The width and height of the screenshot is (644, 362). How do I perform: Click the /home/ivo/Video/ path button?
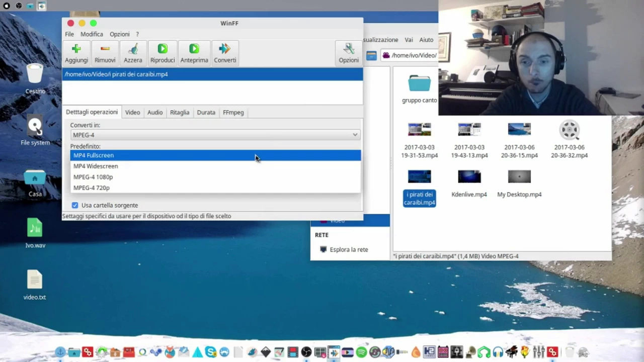tap(410, 55)
